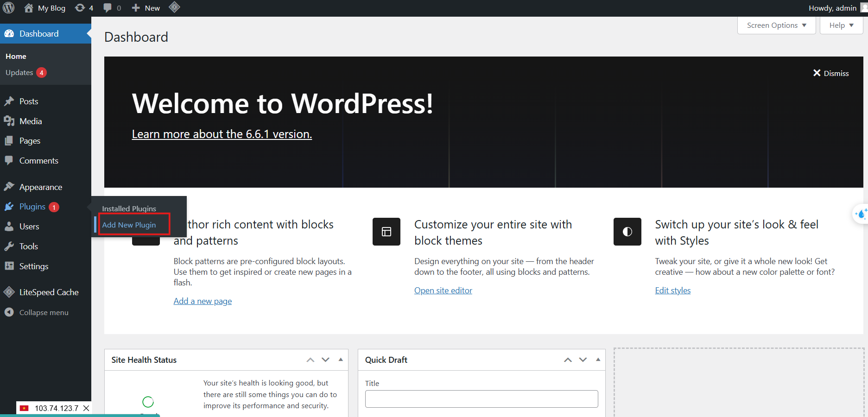Image resolution: width=868 pixels, height=417 pixels.
Task: Click the Collapse menu arrow icon
Action: point(9,312)
